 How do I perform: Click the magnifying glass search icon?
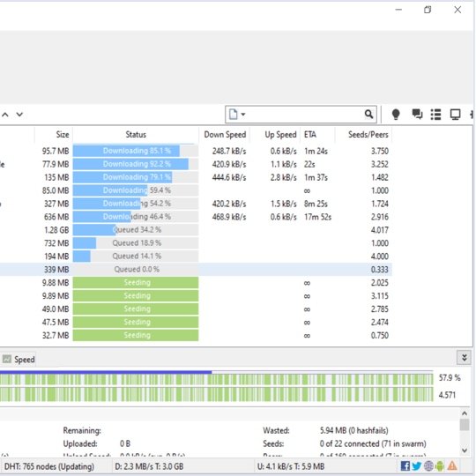click(368, 114)
